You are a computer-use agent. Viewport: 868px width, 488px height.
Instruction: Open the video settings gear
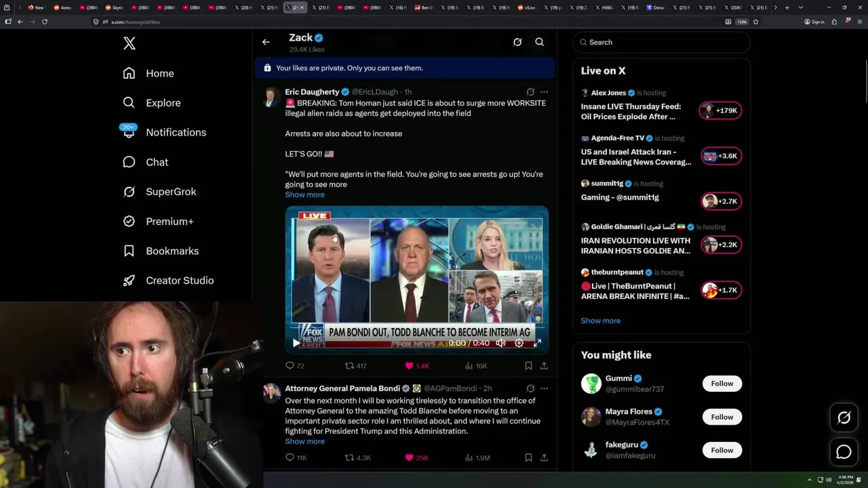pyautogui.click(x=519, y=343)
